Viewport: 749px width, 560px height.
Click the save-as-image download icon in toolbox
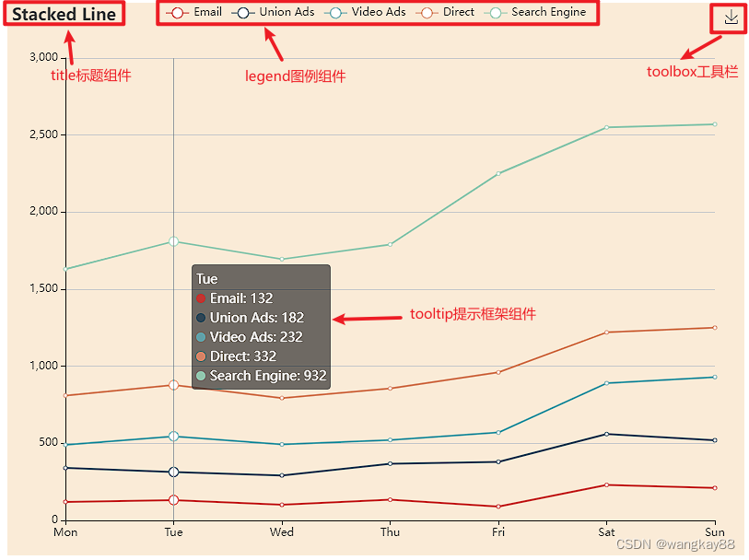point(731,17)
